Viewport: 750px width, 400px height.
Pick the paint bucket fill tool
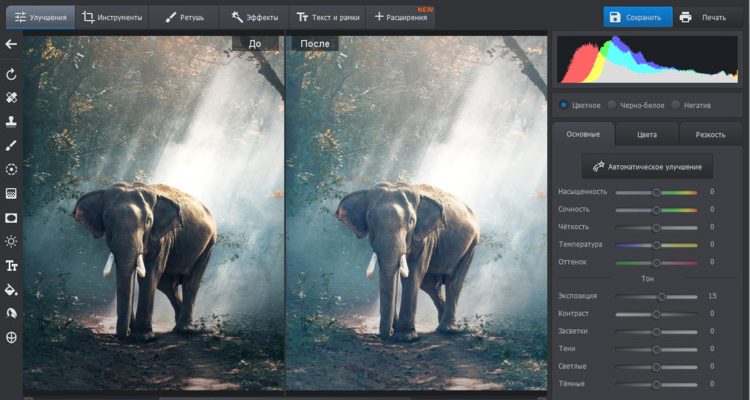click(11, 290)
